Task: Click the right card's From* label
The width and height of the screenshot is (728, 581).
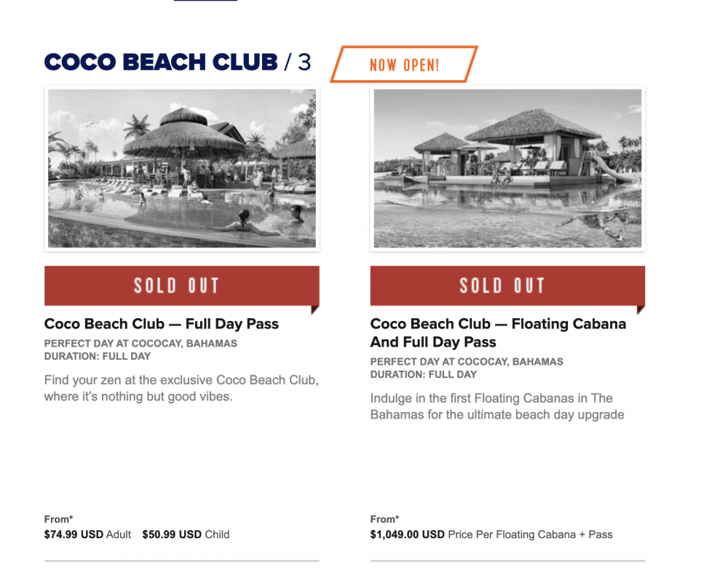Action: click(384, 519)
